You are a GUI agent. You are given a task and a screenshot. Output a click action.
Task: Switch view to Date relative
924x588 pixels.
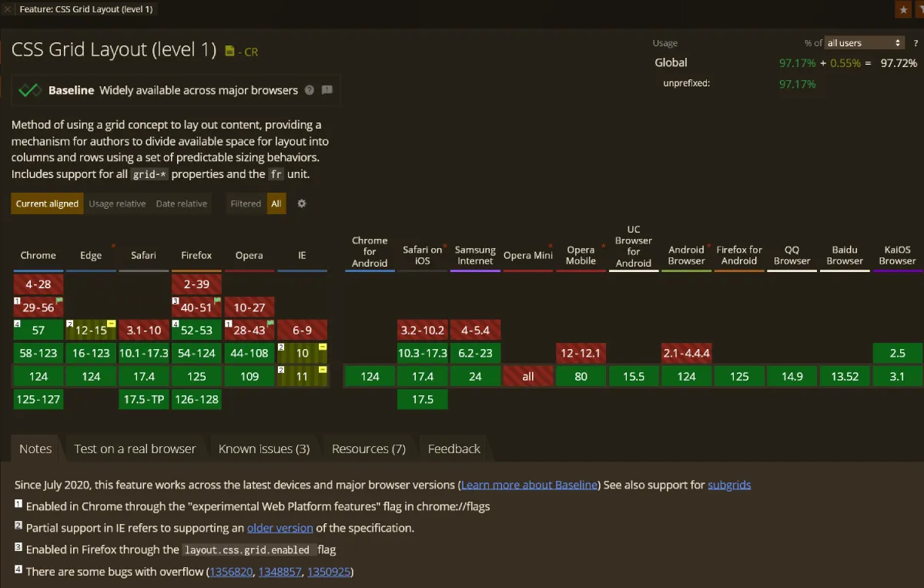[x=182, y=203]
